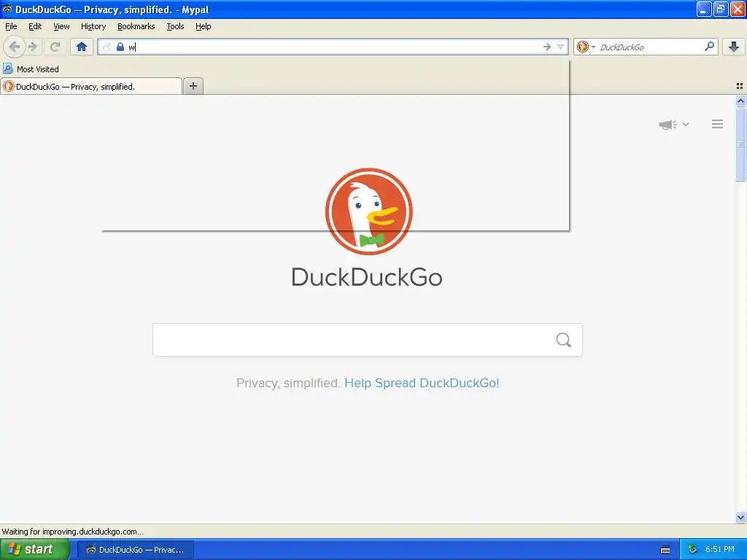Image resolution: width=747 pixels, height=560 pixels.
Task: Open the Tools menu
Action: point(175,26)
